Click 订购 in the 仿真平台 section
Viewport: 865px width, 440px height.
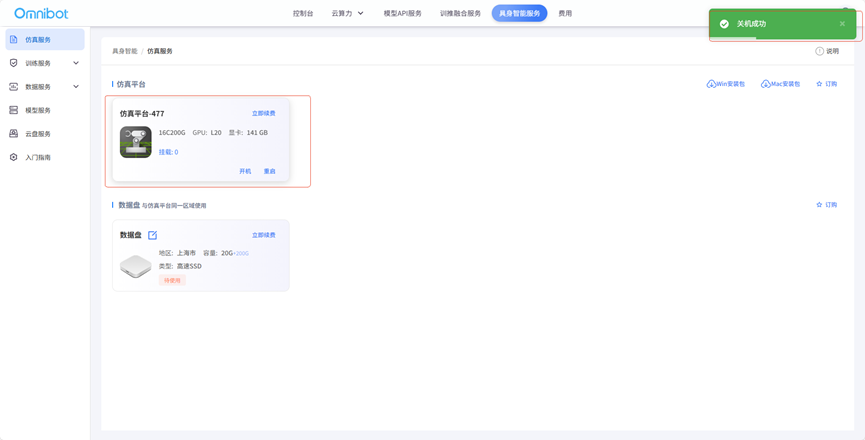[831, 84]
